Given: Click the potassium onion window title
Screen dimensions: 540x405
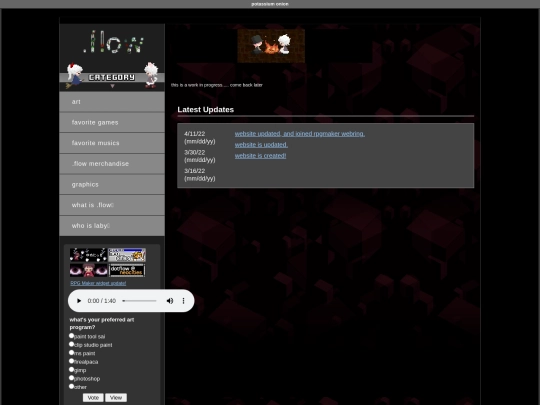Looking at the screenshot, I should (270, 4).
